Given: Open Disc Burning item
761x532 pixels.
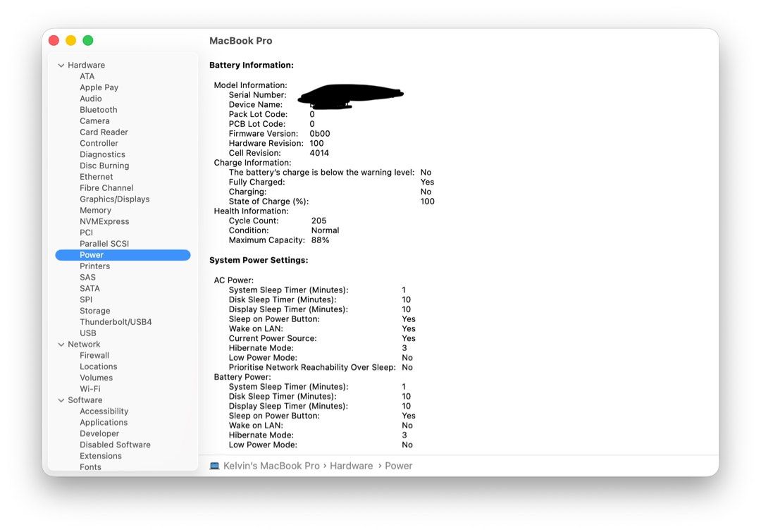Looking at the screenshot, I should click(104, 166).
